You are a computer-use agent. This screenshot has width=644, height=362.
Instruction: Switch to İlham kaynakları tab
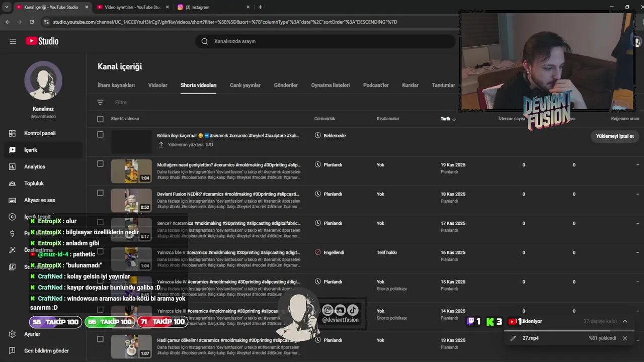tap(116, 85)
